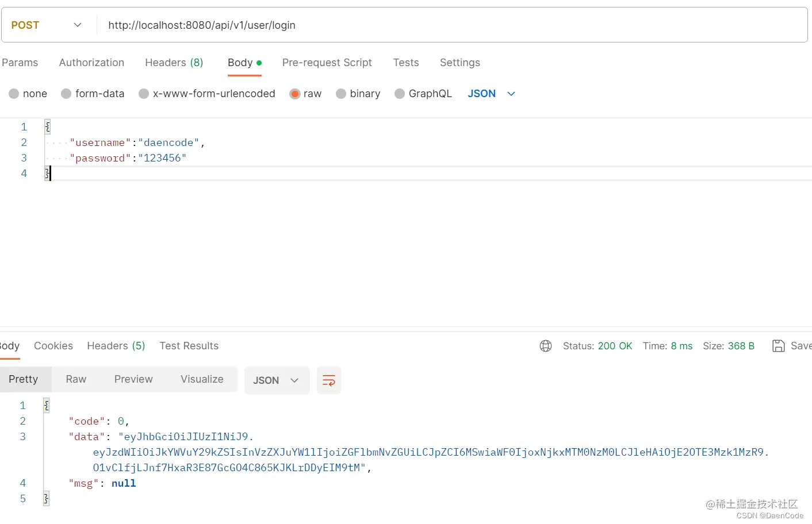Click the Status 200 OK text
Screen dimensions: 812x524
point(597,346)
